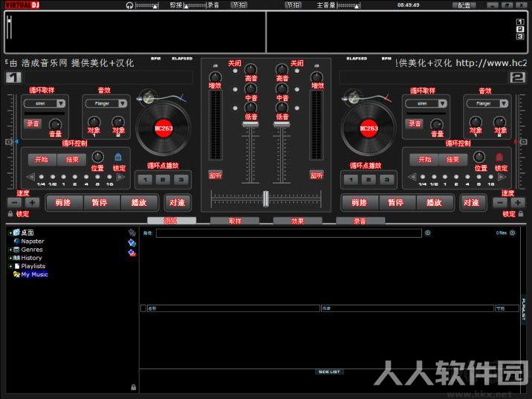Click the Desktop (桌面) folder icon in browser
The image size is (532, 399).
tap(16, 233)
